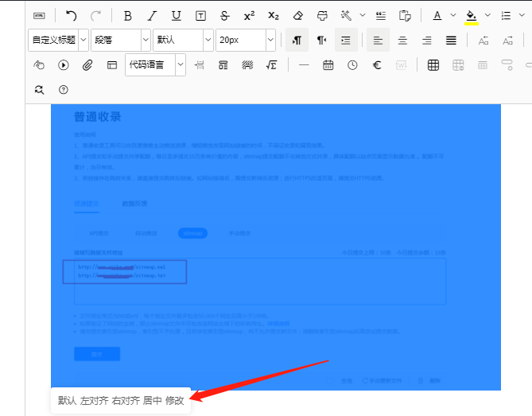This screenshot has width=532, height=416.
Task: Toggle underline formatting
Action: [177, 15]
